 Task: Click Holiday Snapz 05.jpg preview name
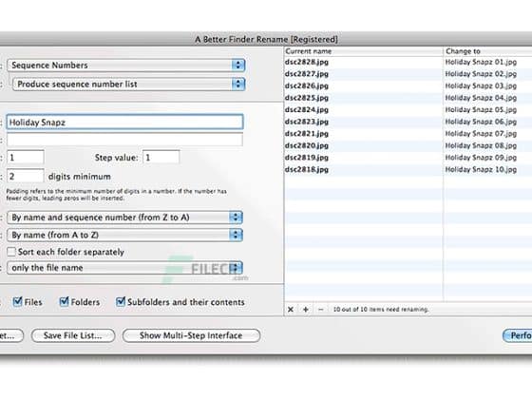[481, 109]
